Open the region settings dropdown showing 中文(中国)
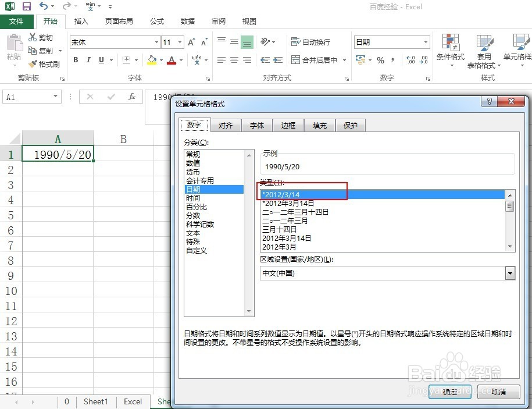This screenshot has width=532, height=409. 510,273
